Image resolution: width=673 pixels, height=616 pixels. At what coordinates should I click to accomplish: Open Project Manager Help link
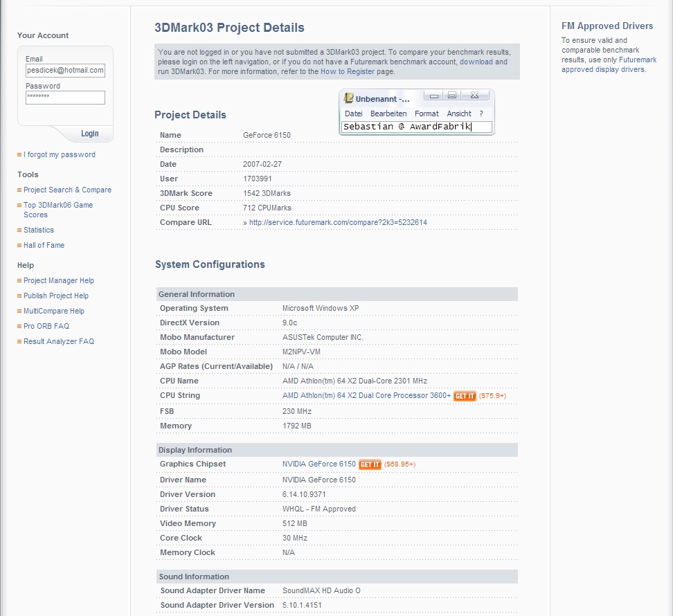coord(59,280)
